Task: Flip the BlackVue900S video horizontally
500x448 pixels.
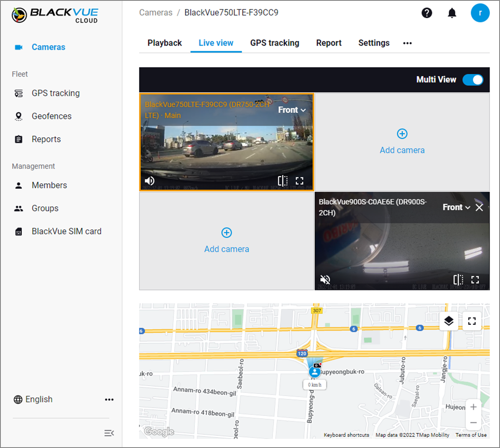Action: (x=458, y=280)
